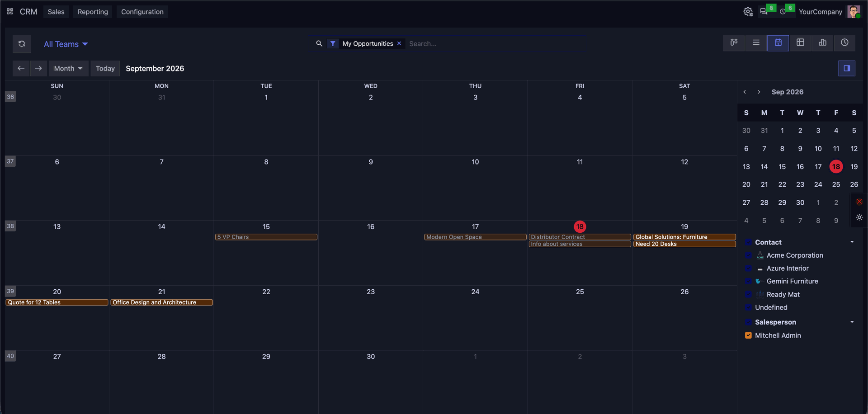Open the Office Design and Architecture event
Screen dimensions: 868x414
(x=161, y=302)
